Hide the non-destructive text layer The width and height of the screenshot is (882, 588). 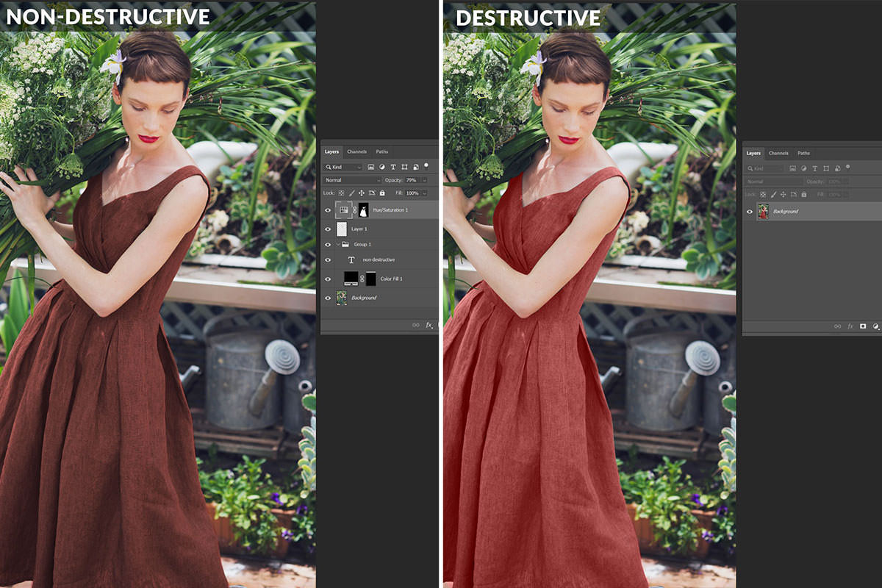point(329,259)
